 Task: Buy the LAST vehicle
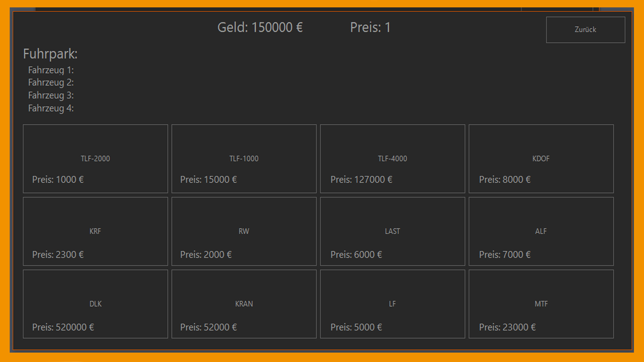[x=392, y=231]
